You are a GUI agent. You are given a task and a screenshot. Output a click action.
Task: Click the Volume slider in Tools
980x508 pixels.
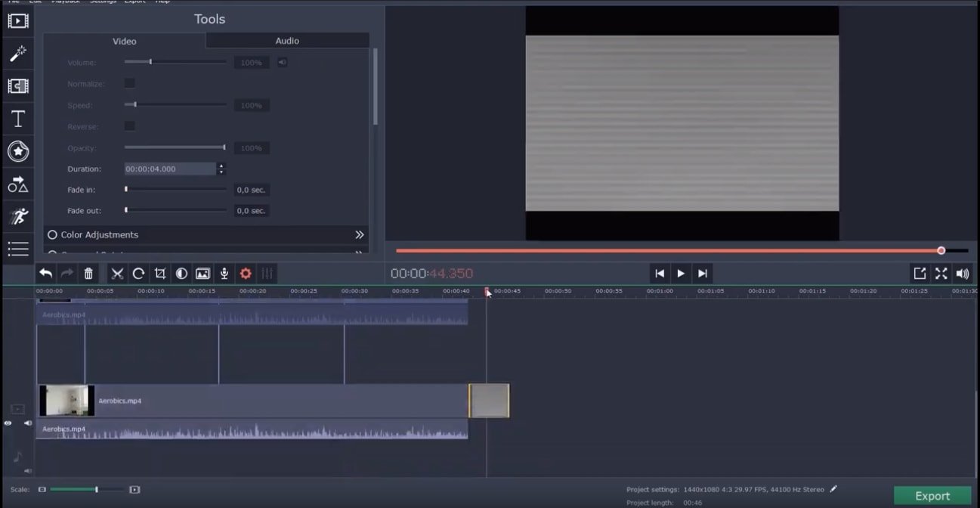[x=175, y=62]
